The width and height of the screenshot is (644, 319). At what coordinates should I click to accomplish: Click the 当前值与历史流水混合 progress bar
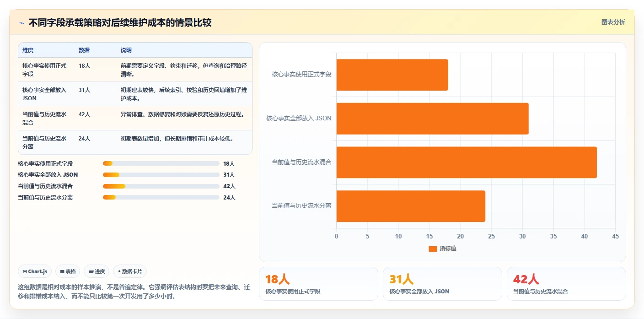click(161, 186)
